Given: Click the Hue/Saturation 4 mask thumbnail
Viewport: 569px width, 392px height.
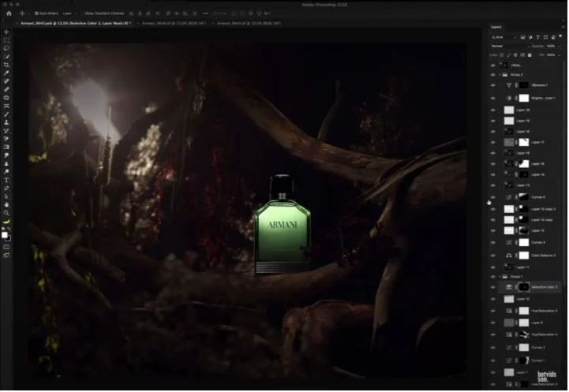Looking at the screenshot, I should click(524, 334).
